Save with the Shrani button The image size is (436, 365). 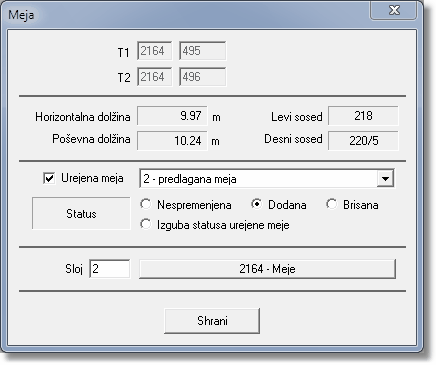coord(212,321)
